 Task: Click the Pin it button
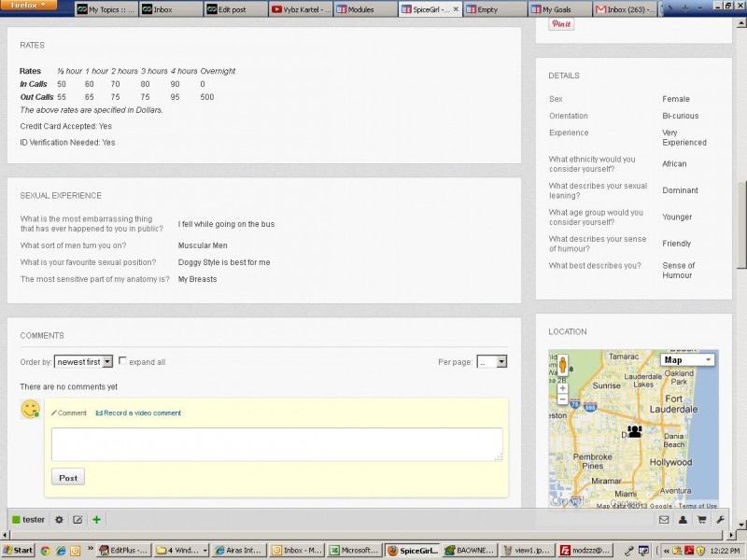pyautogui.click(x=561, y=24)
